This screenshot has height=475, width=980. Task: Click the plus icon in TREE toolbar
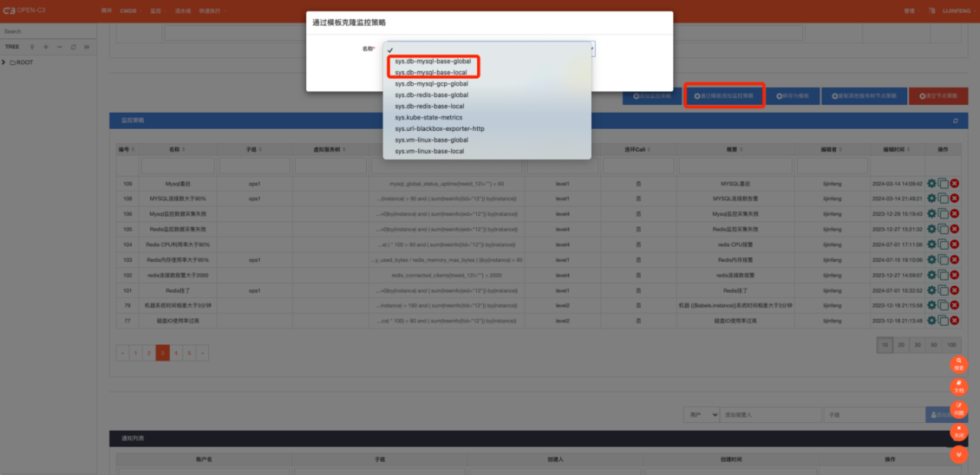[x=46, y=47]
